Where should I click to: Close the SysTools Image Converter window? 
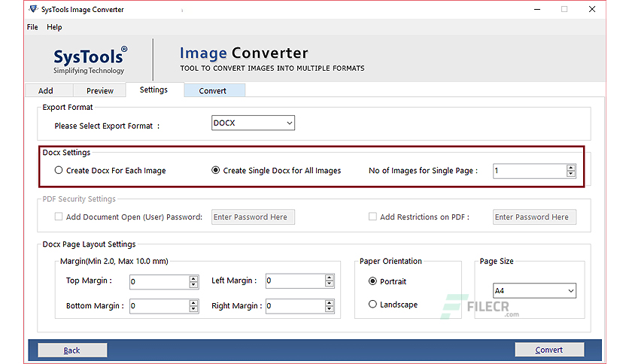[x=592, y=9]
